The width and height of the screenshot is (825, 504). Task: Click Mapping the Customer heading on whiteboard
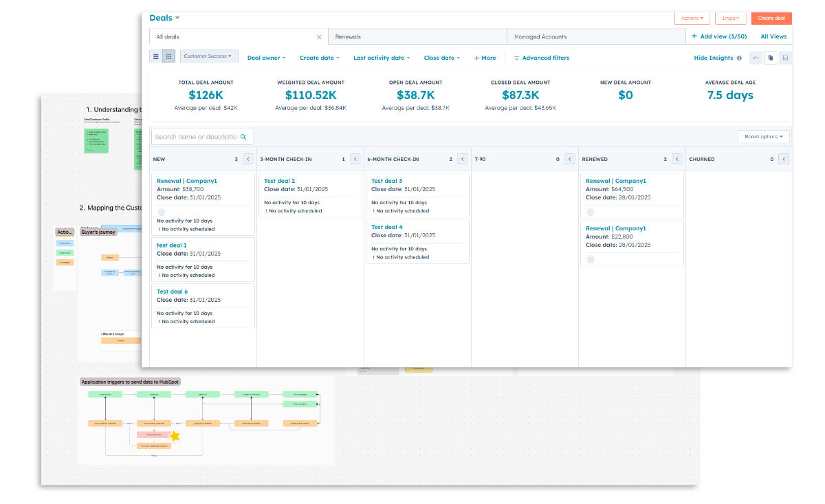pos(110,208)
